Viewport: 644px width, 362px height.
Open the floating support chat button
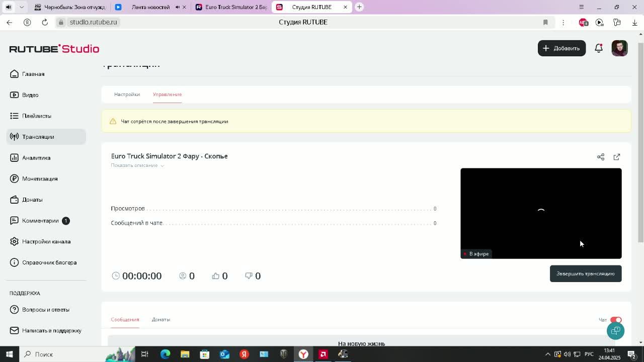tap(615, 330)
